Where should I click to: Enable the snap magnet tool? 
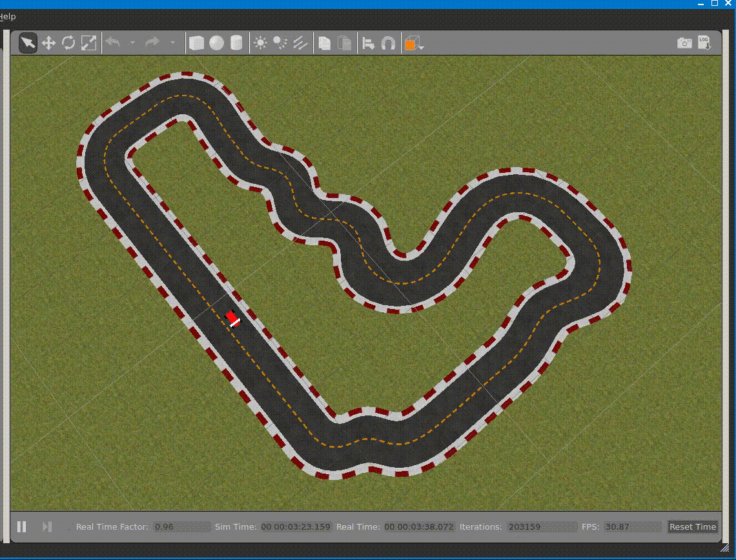(388, 44)
